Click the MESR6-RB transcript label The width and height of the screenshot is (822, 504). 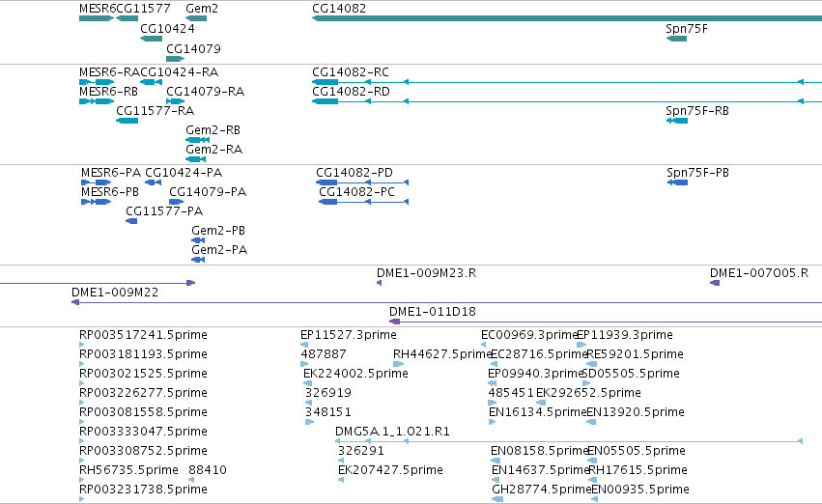pyautogui.click(x=108, y=92)
